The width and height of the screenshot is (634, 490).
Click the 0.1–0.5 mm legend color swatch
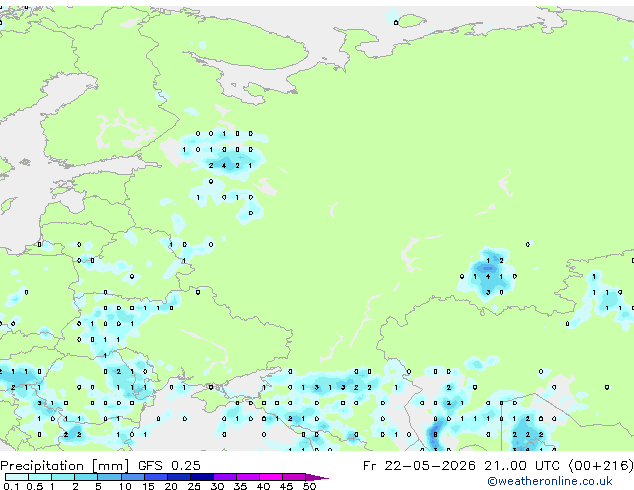coord(17,477)
